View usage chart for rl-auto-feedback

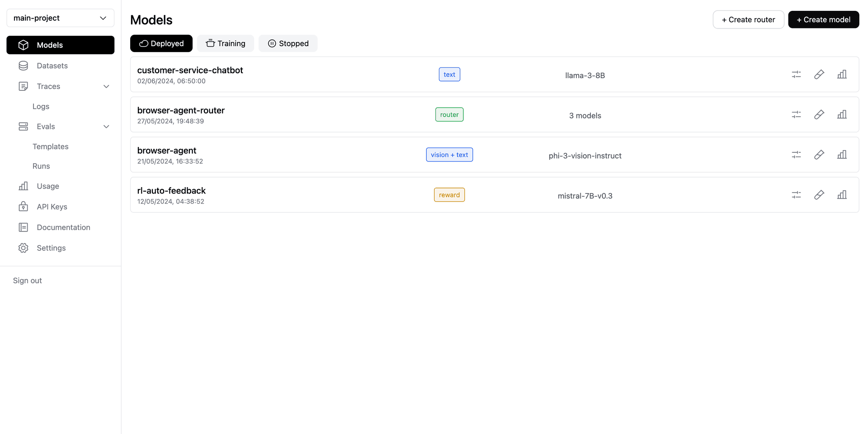[x=842, y=195]
